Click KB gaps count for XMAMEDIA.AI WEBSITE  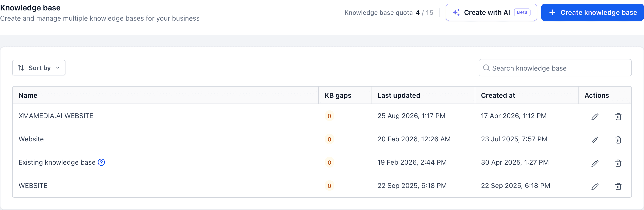[329, 116]
